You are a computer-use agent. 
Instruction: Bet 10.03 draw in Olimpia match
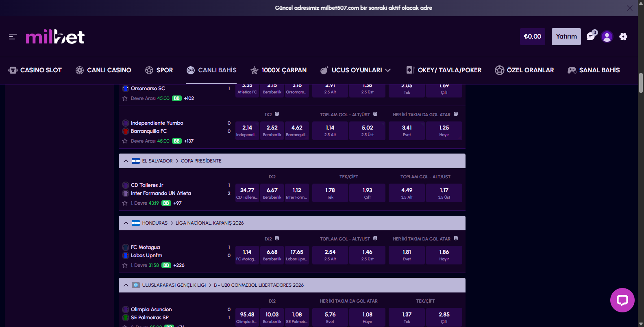(272, 317)
